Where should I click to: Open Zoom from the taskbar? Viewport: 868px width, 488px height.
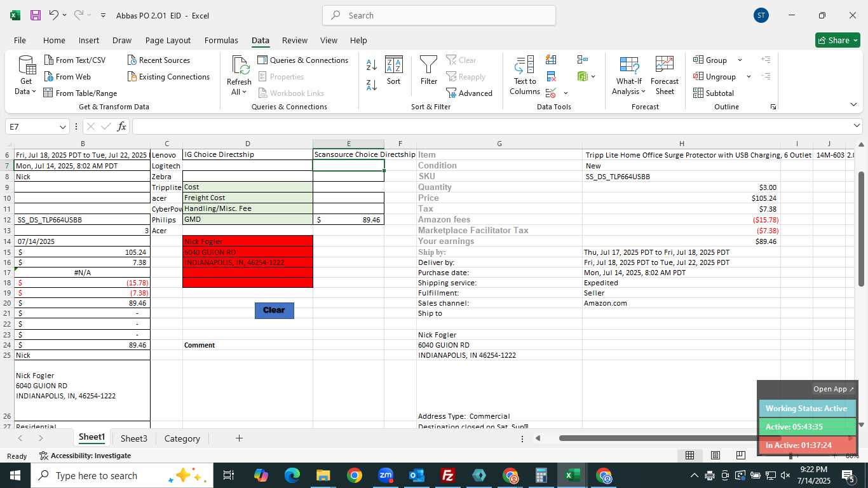point(386,475)
